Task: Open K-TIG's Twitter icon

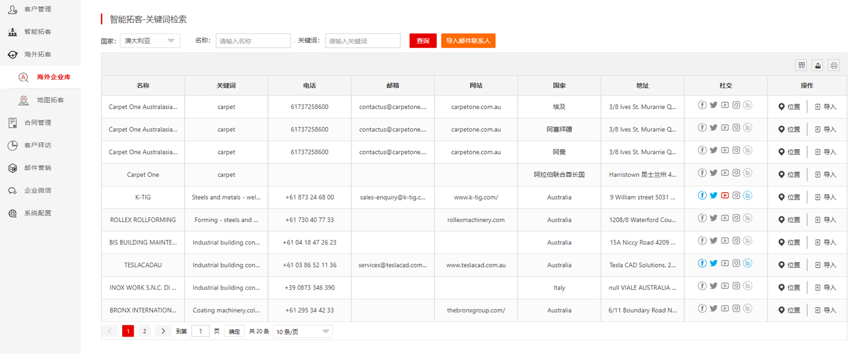Action: pyautogui.click(x=714, y=196)
